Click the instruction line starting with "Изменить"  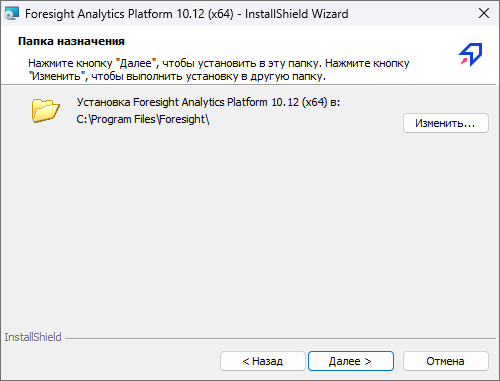pos(177,76)
